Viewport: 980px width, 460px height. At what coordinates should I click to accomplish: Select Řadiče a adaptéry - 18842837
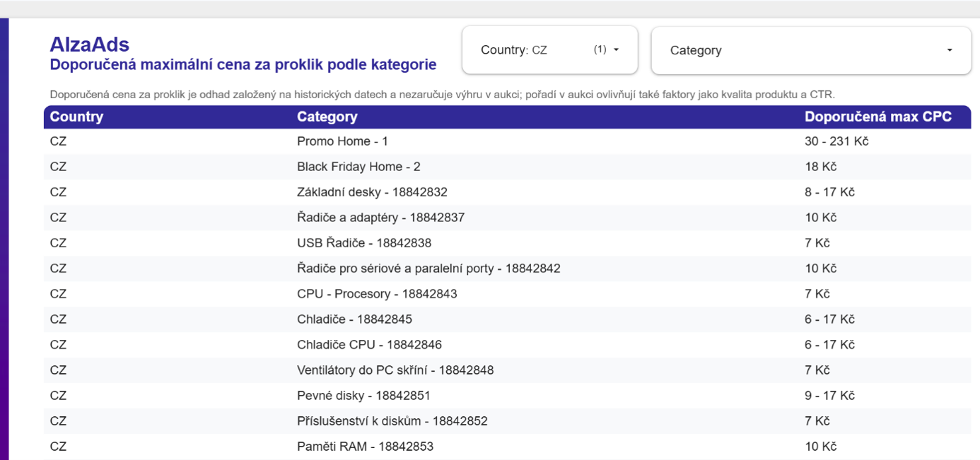coord(380,218)
